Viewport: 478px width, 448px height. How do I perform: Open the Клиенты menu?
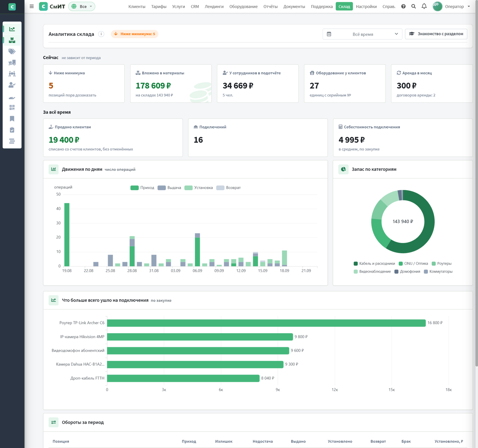coord(137,6)
